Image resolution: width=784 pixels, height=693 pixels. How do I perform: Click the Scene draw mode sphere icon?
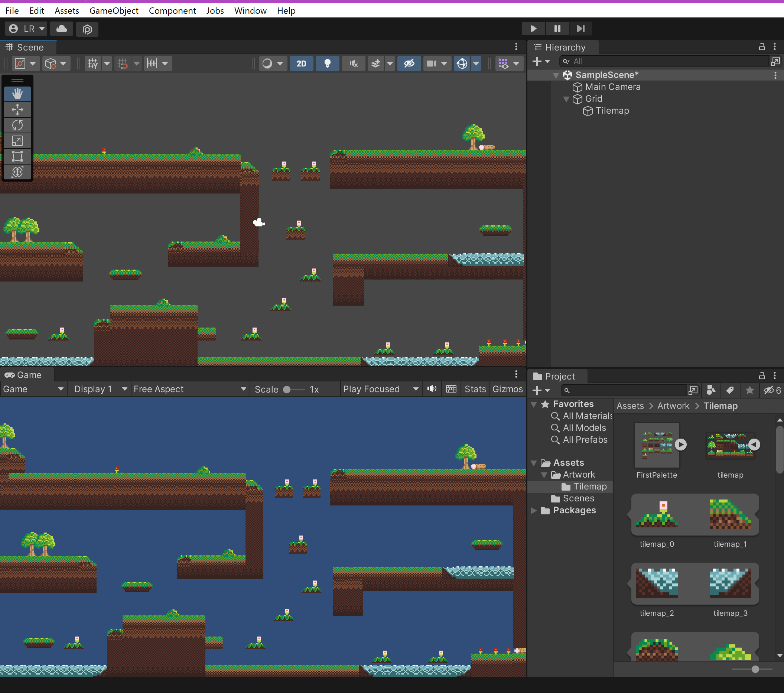(x=267, y=63)
